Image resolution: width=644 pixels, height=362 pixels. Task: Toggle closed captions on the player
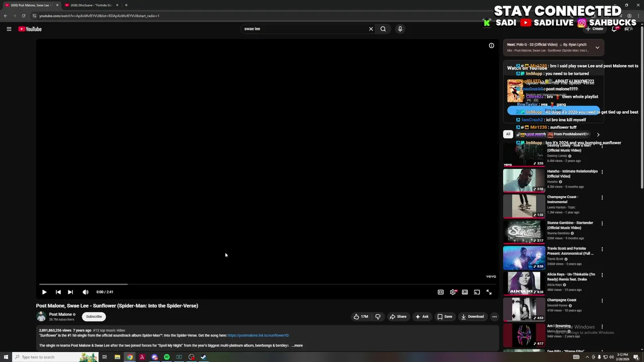tap(441, 292)
